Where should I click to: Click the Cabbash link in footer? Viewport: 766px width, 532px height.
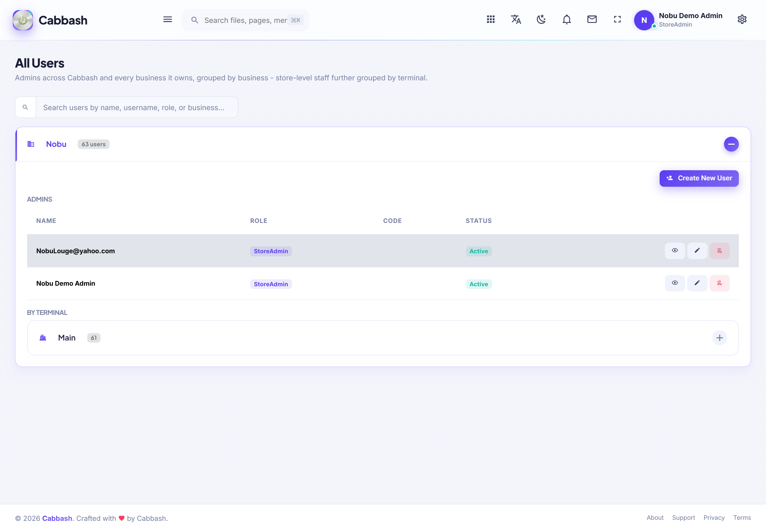[57, 518]
